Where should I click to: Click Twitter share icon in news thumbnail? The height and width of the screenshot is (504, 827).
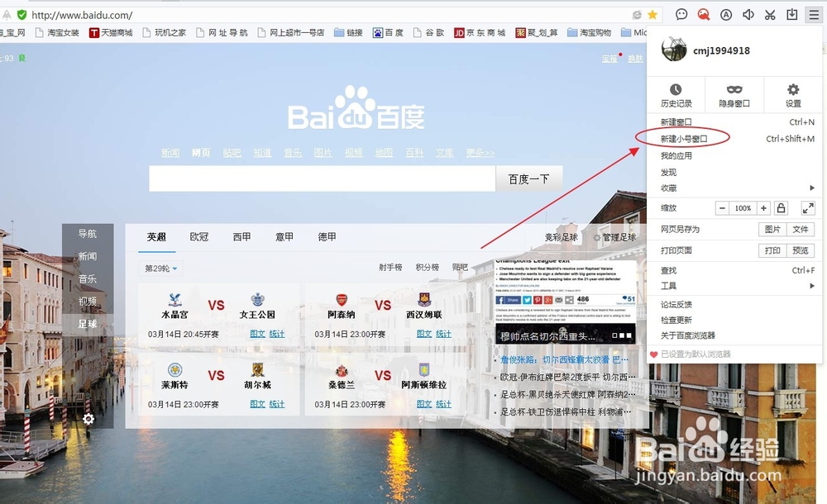click(526, 300)
